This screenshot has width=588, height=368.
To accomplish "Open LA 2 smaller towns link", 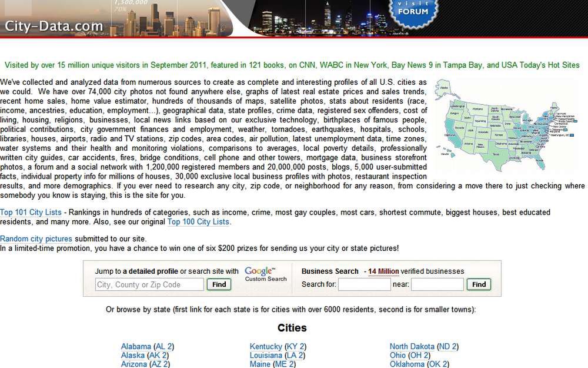I will pos(295,355).
